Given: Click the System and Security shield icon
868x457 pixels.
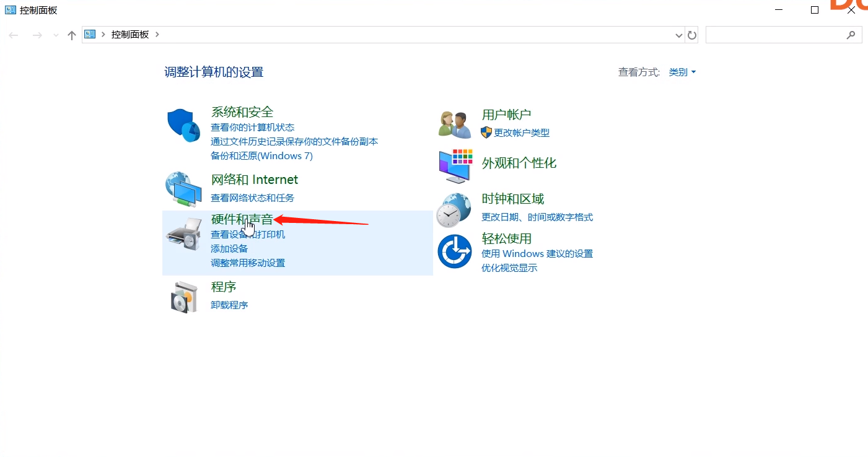Looking at the screenshot, I should [183, 123].
